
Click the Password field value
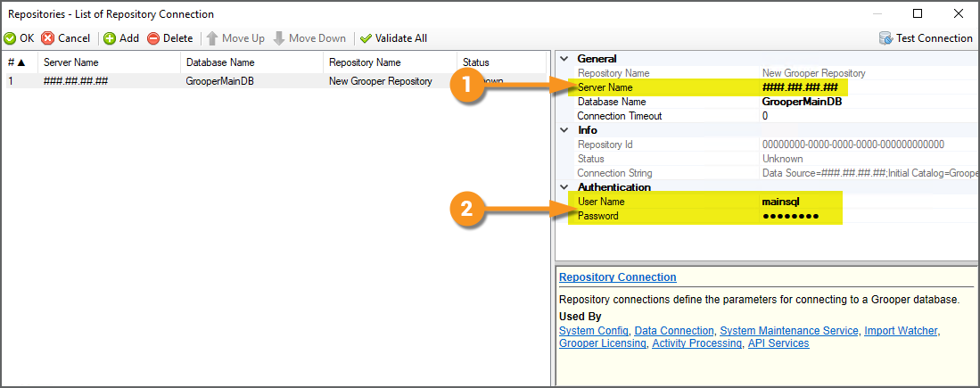(791, 216)
